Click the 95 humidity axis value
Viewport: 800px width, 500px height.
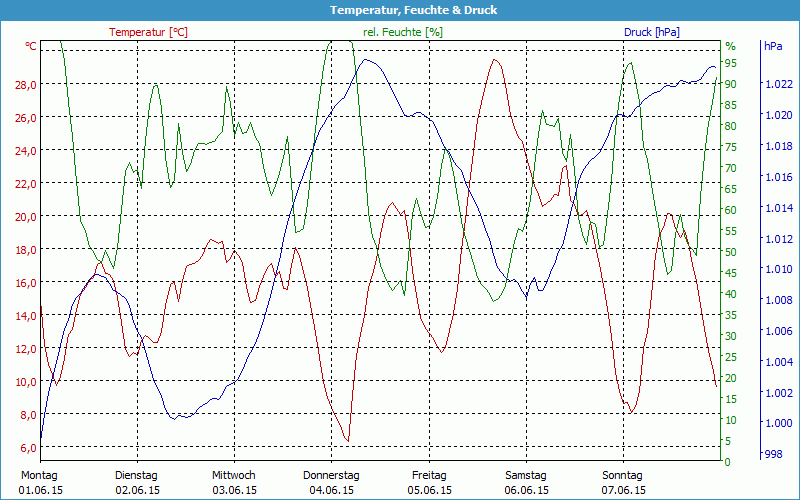point(731,63)
